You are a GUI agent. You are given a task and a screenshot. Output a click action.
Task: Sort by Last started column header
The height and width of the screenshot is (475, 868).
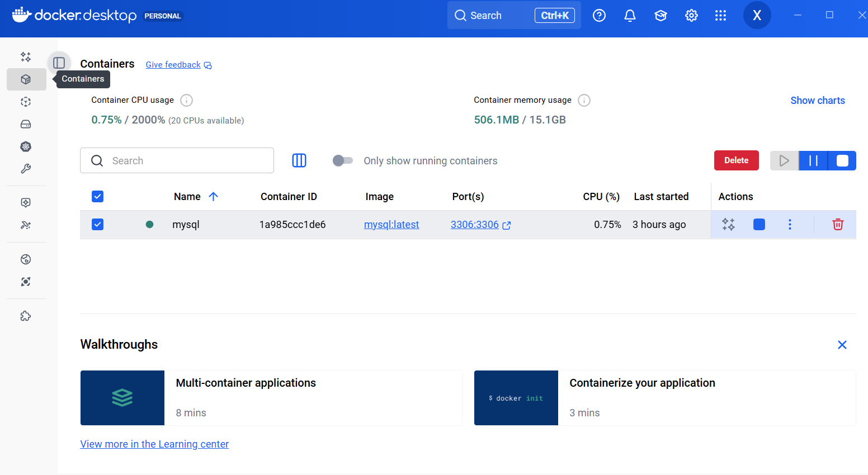[661, 197]
